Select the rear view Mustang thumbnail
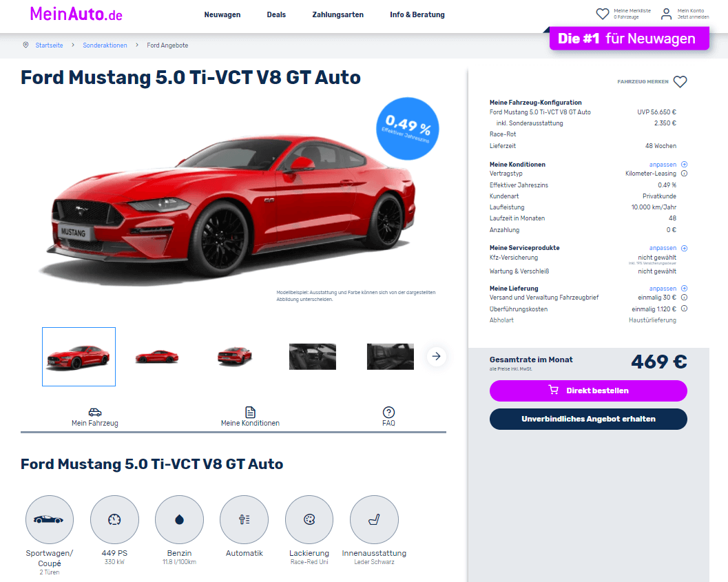Screen dimensions: 728x582 (x=235, y=357)
